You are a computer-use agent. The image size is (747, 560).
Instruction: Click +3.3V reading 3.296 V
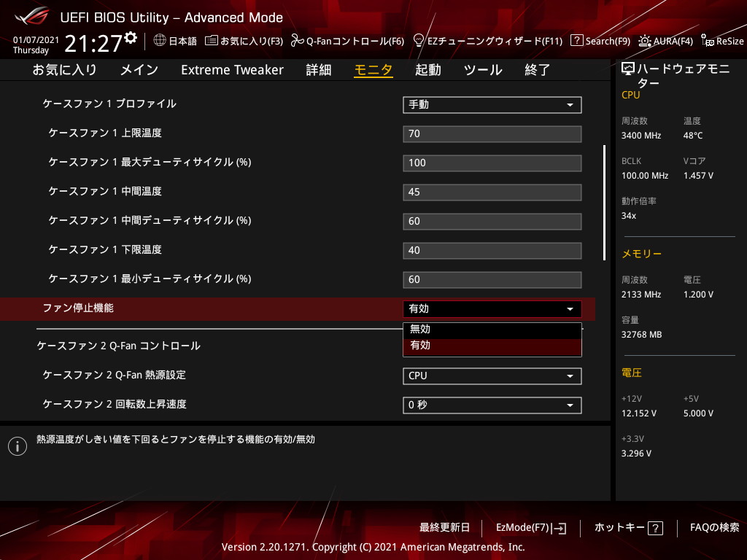point(636,454)
